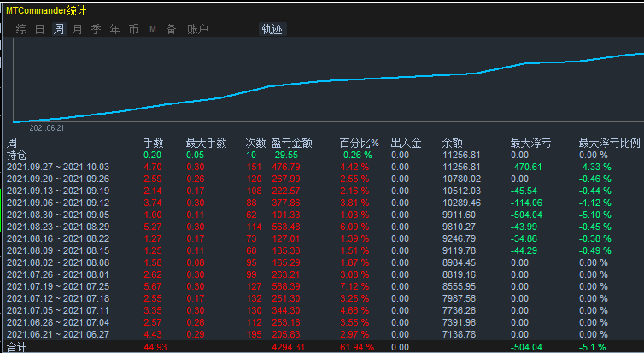Click the trade count 151
This screenshot has height=353, width=644.
tap(255, 167)
